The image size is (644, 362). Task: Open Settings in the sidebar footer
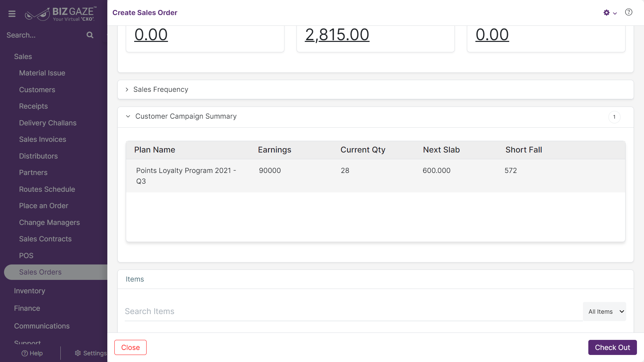pos(91,353)
